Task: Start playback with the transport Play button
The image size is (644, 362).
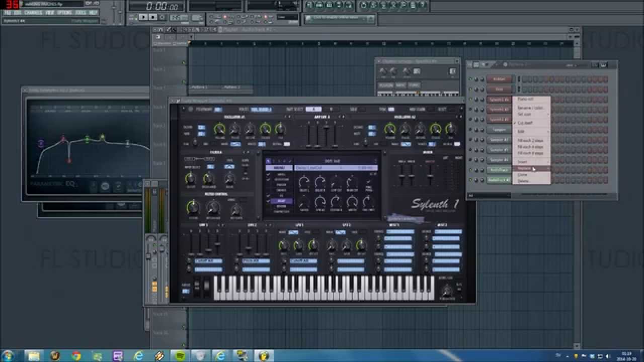Action: click(143, 17)
